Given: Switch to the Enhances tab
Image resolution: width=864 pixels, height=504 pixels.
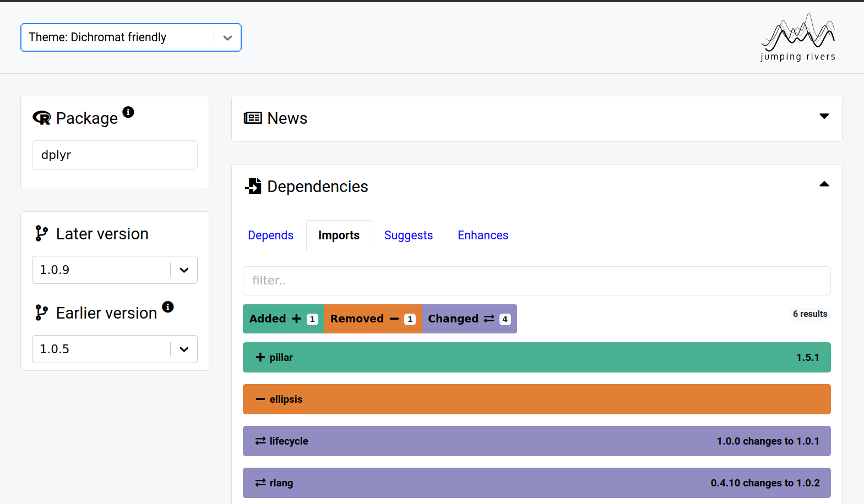Looking at the screenshot, I should tap(483, 235).
